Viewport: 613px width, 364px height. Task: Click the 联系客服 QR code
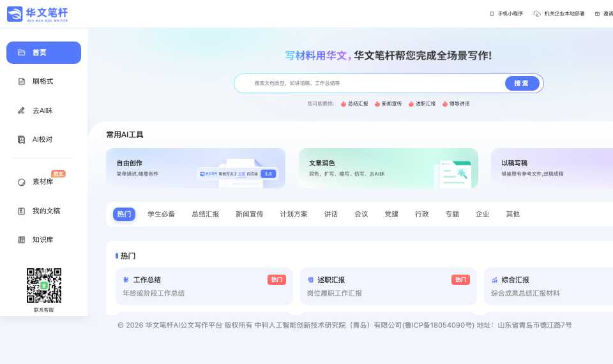click(x=44, y=285)
